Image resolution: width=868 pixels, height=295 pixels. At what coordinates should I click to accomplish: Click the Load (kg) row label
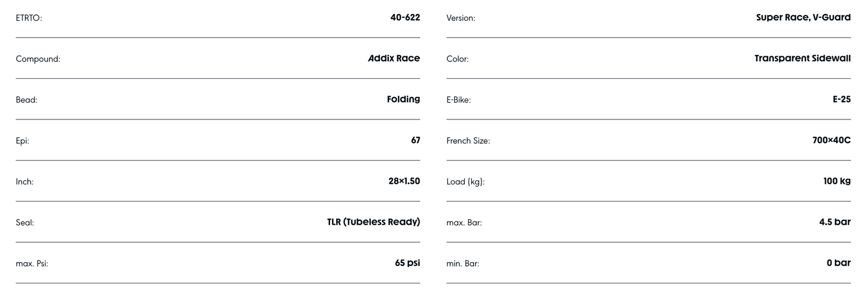pos(465,182)
